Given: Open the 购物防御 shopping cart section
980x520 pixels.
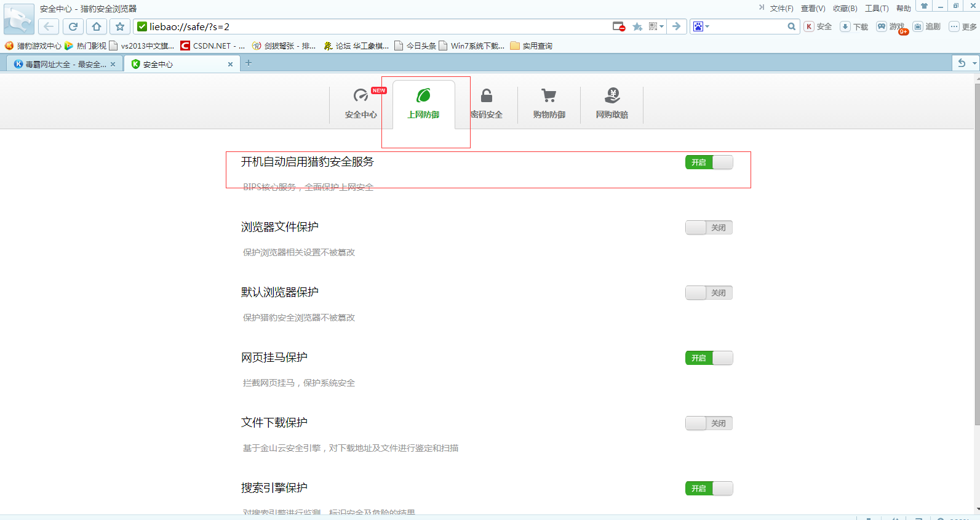Looking at the screenshot, I should (x=549, y=104).
